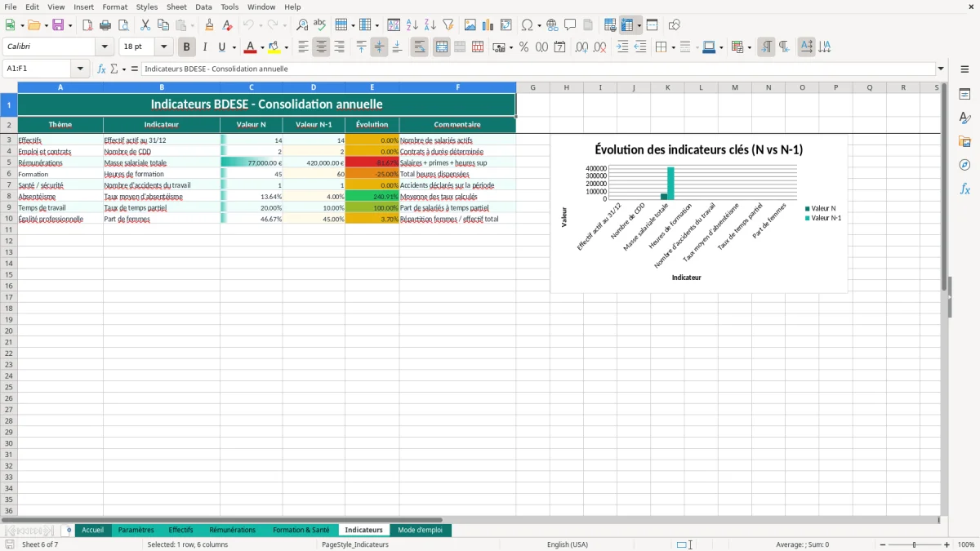Click the AutoFilter funnel icon
The image size is (980, 551).
448,25
